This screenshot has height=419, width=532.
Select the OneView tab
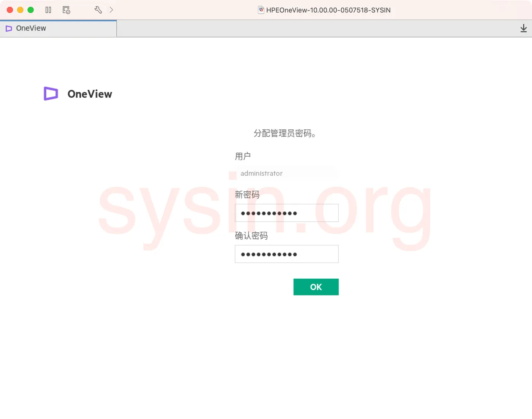click(59, 29)
